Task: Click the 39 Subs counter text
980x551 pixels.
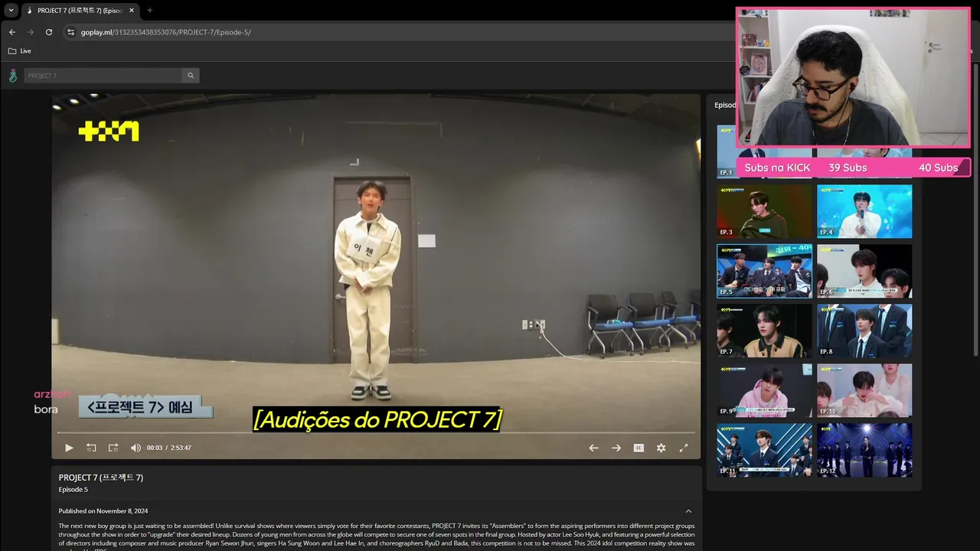Action: click(x=848, y=168)
